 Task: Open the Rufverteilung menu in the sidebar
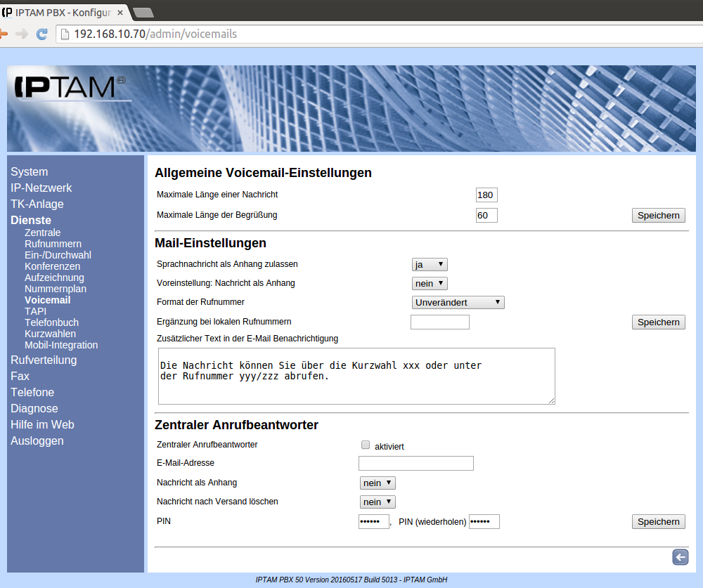44,360
